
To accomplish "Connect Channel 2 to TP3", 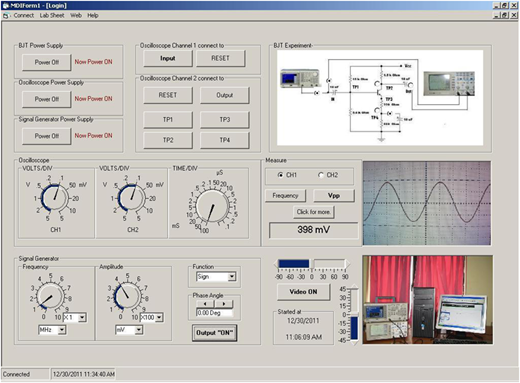I will pyautogui.click(x=225, y=120).
